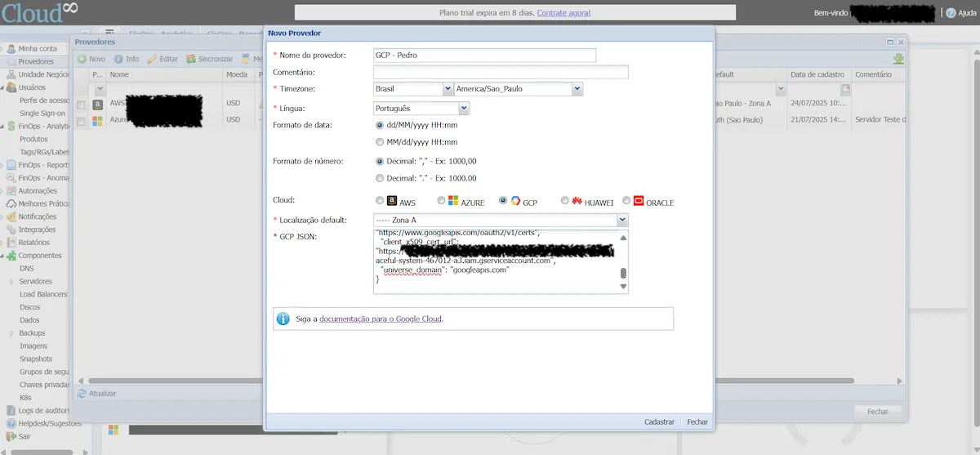Open Single Sign-on in sidebar
The width and height of the screenshot is (980, 455).
42,113
